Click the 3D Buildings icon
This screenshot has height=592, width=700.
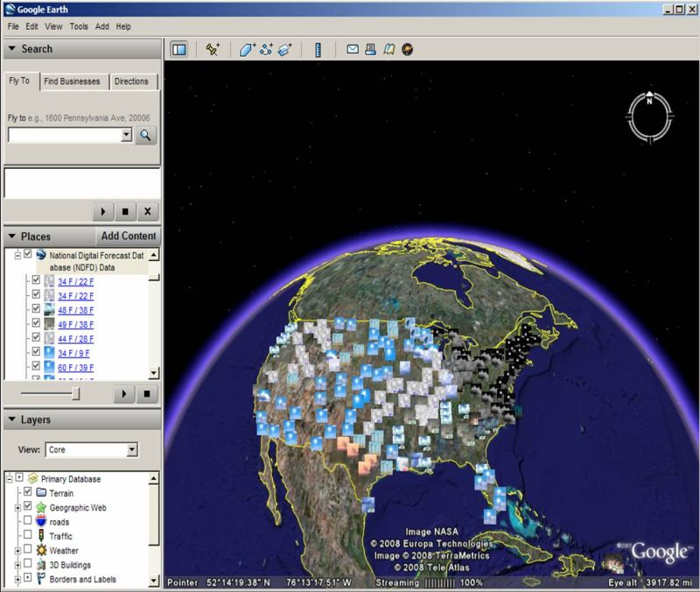(41, 565)
